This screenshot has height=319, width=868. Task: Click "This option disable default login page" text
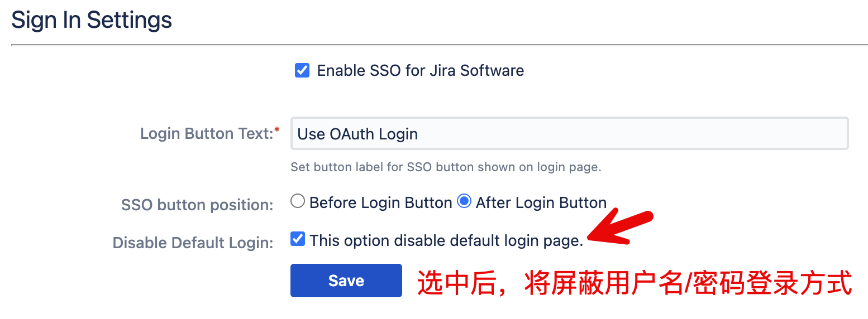446,240
